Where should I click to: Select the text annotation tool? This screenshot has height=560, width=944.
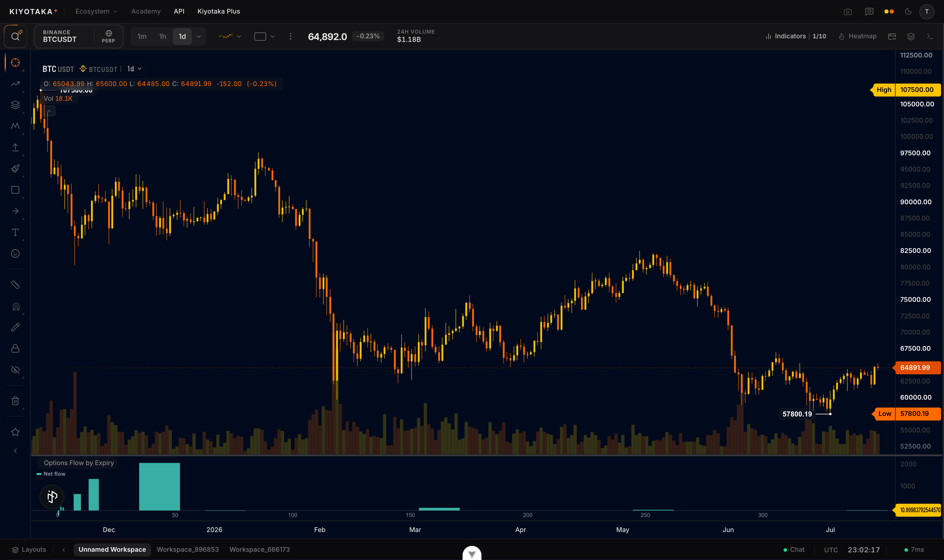coord(15,232)
